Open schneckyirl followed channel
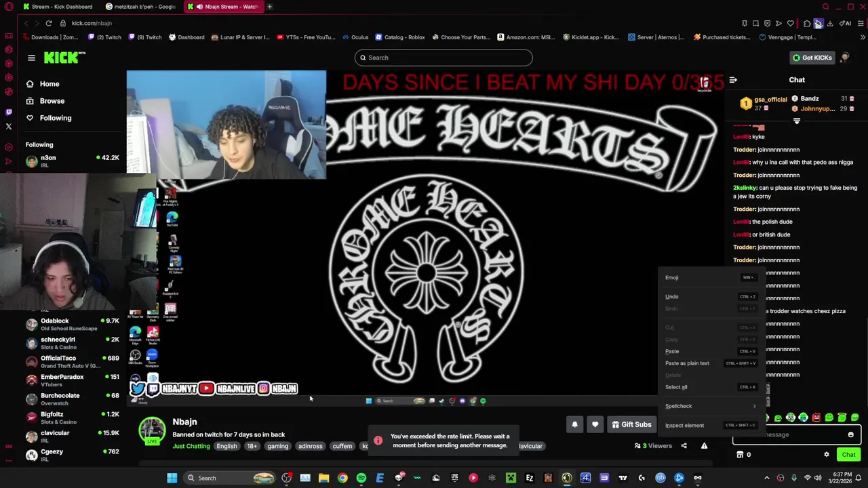This screenshot has width=868, height=488. point(72,343)
